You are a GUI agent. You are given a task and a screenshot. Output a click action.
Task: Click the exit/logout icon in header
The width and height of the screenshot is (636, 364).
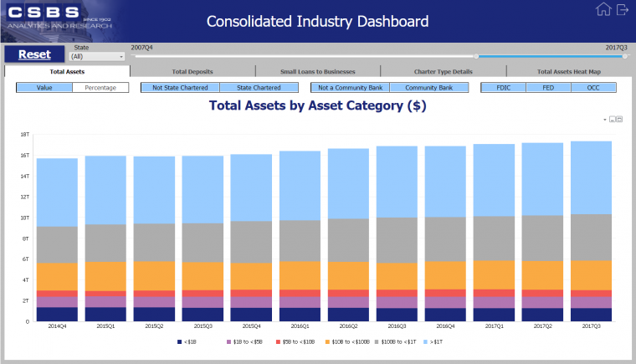[x=623, y=9]
